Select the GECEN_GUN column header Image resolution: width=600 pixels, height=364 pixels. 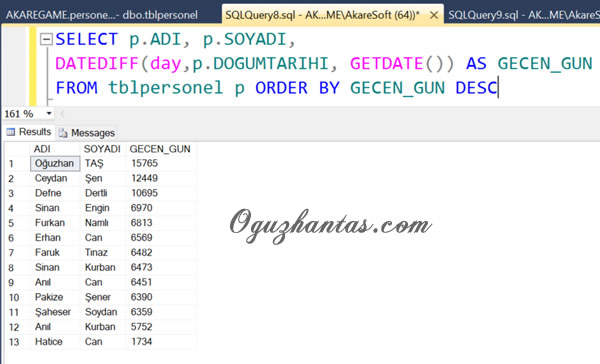pos(160,149)
